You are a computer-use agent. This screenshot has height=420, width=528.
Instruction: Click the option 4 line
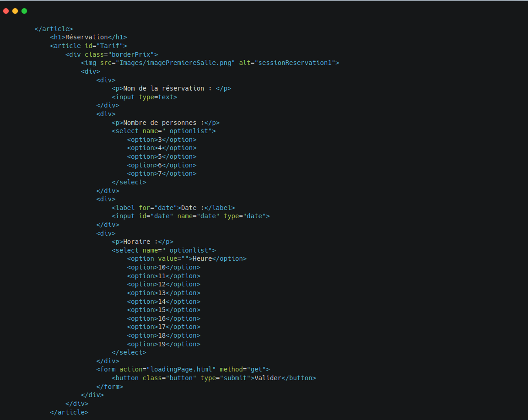[162, 148]
